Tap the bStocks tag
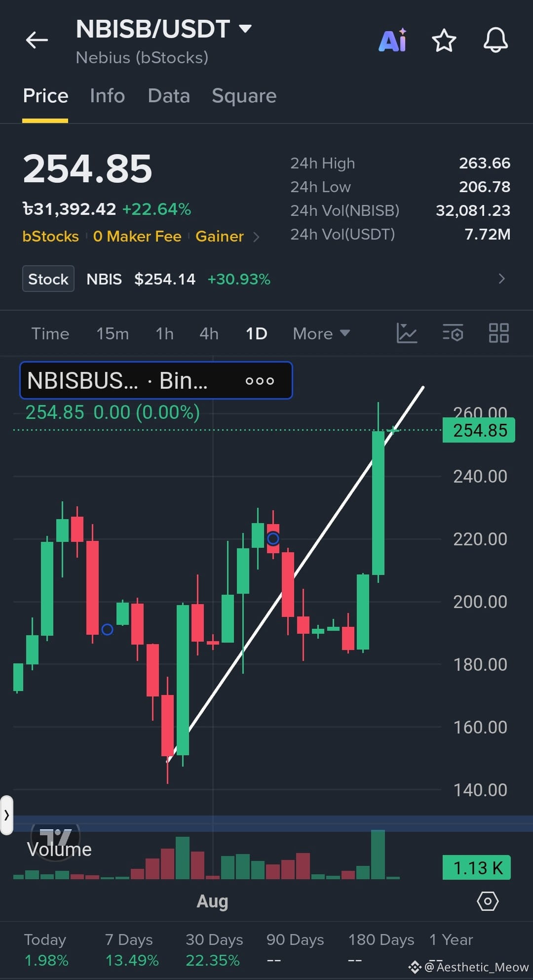This screenshot has height=980, width=533. pyautogui.click(x=50, y=237)
